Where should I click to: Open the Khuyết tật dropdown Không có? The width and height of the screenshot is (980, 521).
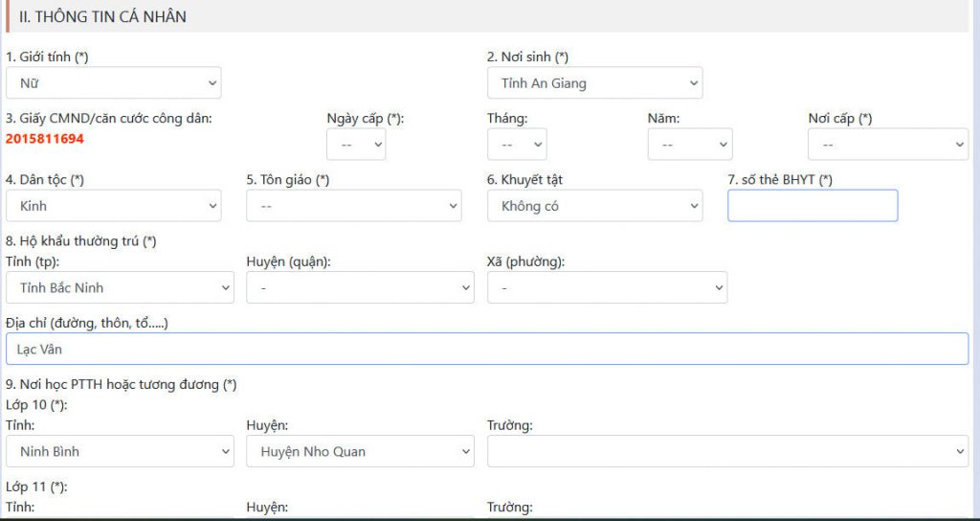(594, 205)
